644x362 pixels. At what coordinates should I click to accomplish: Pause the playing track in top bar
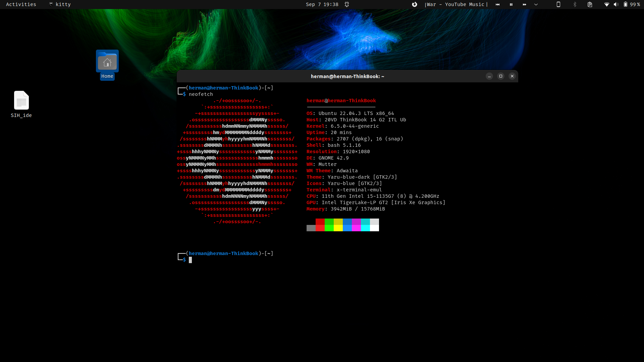tap(511, 4)
